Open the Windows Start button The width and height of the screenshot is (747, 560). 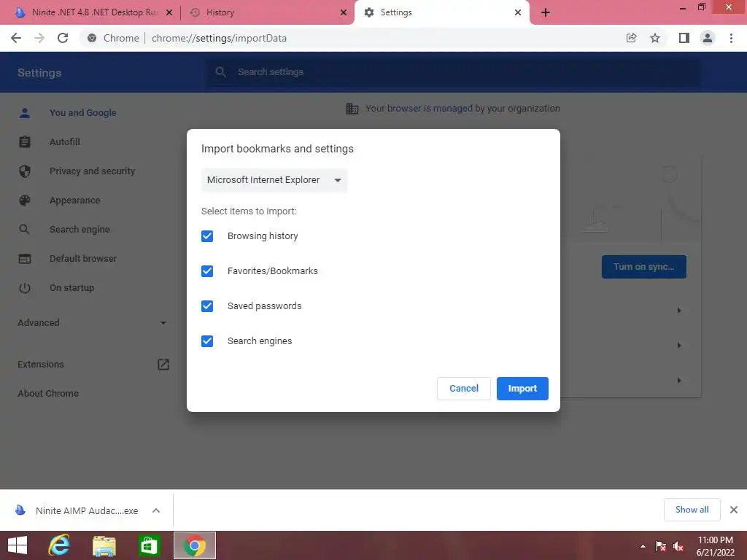tap(18, 545)
